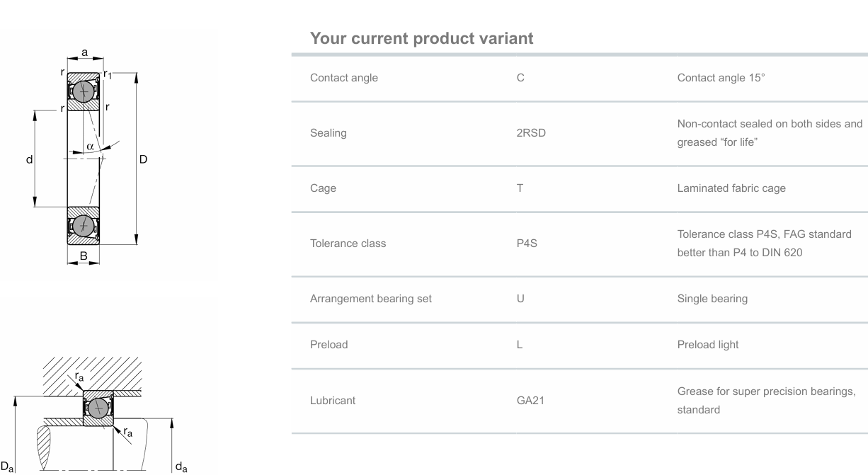Click the 2RSD sealing code

531,133
